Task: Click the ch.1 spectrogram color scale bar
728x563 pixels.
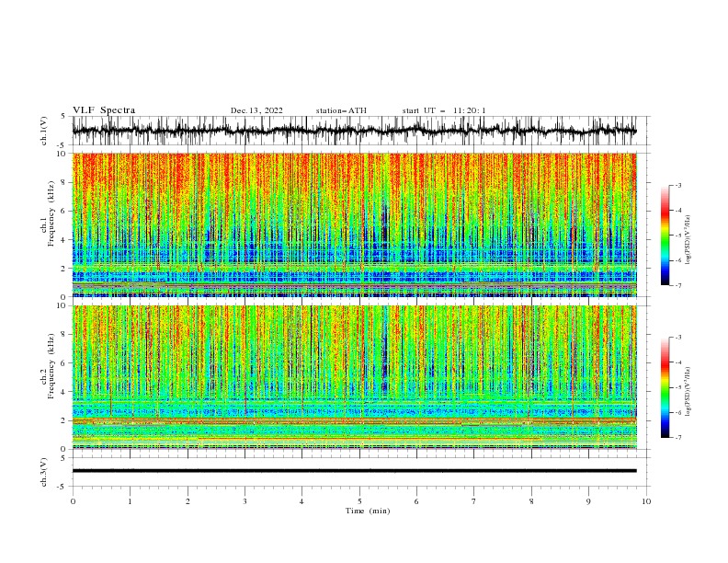Action: [x=665, y=236]
